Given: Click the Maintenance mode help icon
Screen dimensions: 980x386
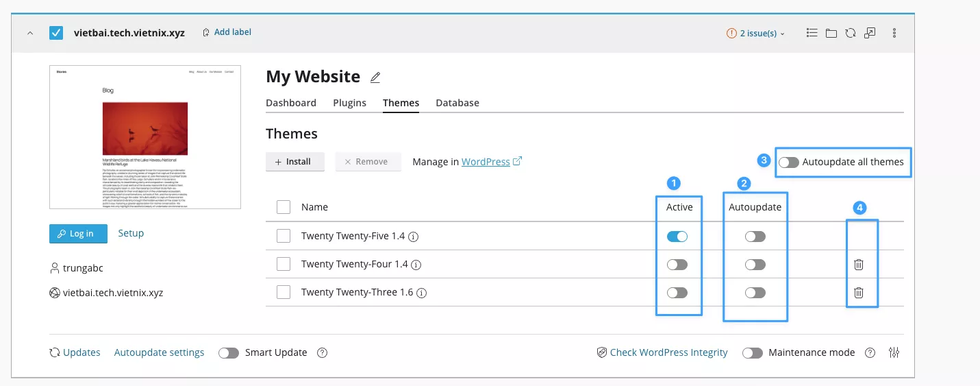Looking at the screenshot, I should click(x=870, y=353).
